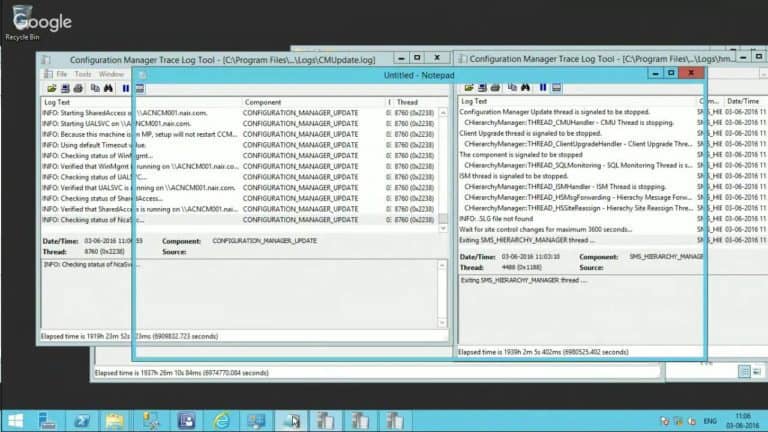This screenshot has height=432, width=768.
Task: Click Open on Server icon in right log window
Action: pos(482,88)
